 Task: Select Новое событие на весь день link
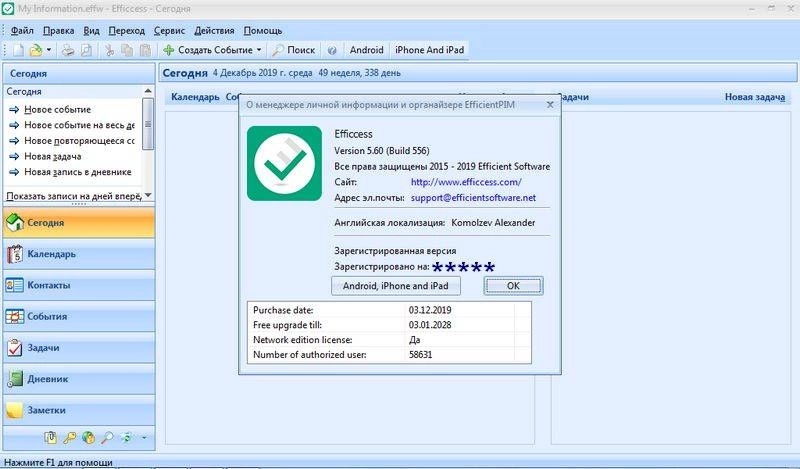click(x=80, y=125)
